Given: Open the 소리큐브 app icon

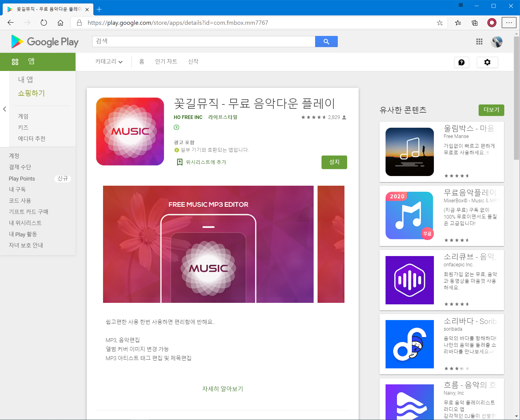Looking at the screenshot, I should tap(410, 280).
